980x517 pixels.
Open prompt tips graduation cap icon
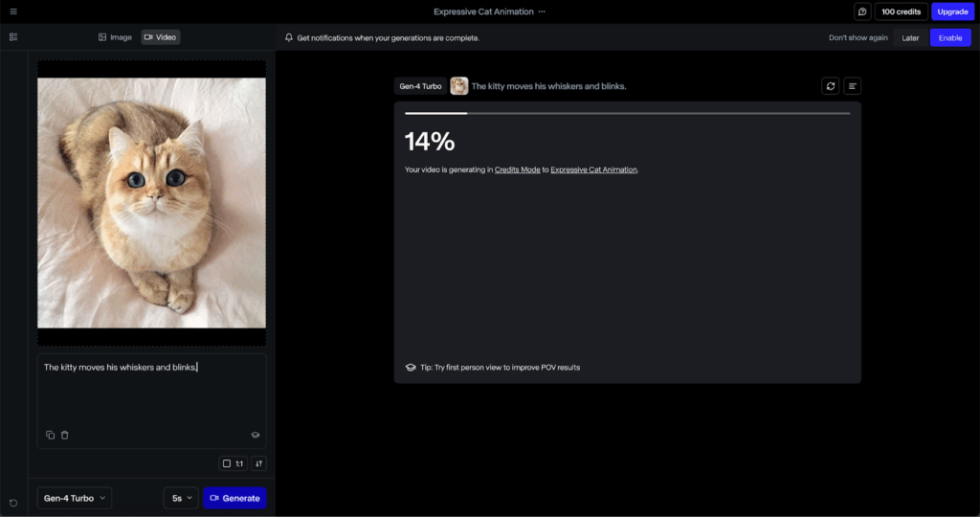click(x=255, y=435)
